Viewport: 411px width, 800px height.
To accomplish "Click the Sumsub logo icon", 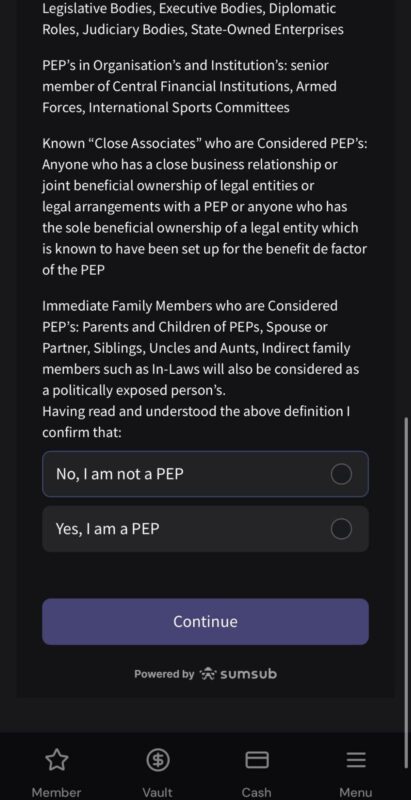I will pos(208,674).
